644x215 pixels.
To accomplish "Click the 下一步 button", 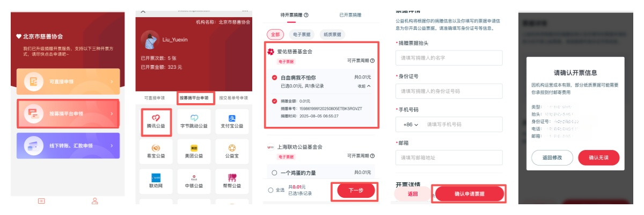I will pyautogui.click(x=356, y=190).
